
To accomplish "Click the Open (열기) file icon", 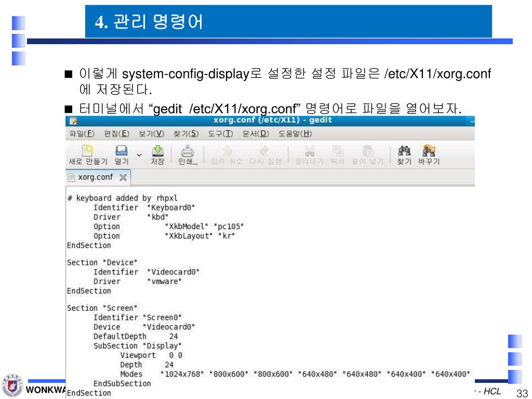I will coord(122,151).
